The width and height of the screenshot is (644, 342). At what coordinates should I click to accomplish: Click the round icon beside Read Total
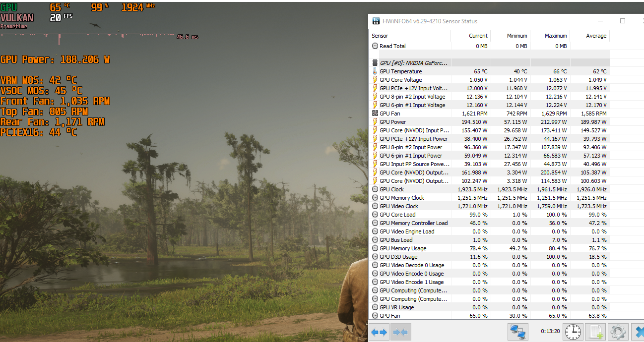click(375, 46)
